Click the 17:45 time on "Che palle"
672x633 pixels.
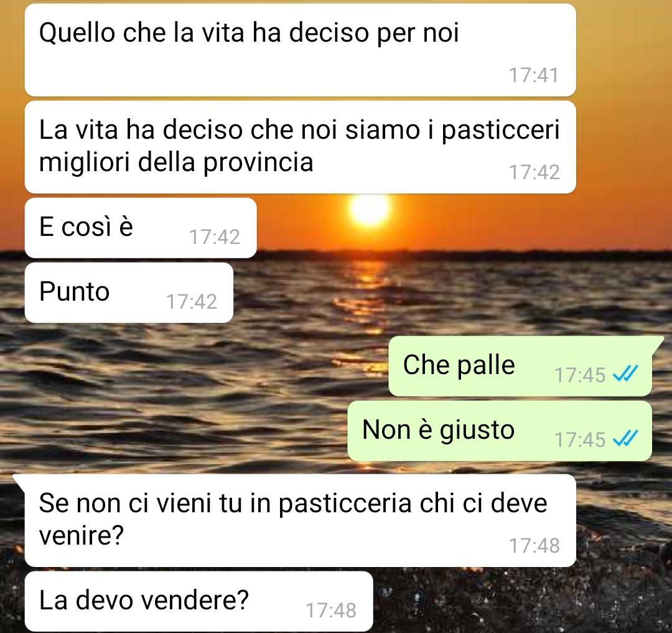pos(580,375)
